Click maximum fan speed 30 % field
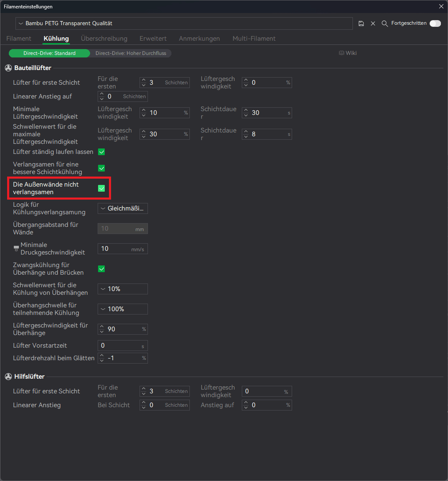448x481 pixels. 165,134
